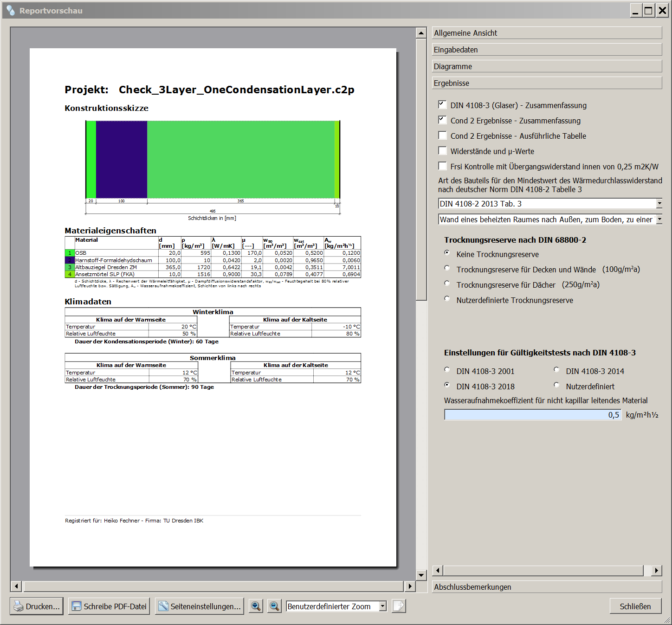The image size is (672, 625).
Task: Click preview horizontal scrollbar left arrow
Action: [x=16, y=586]
